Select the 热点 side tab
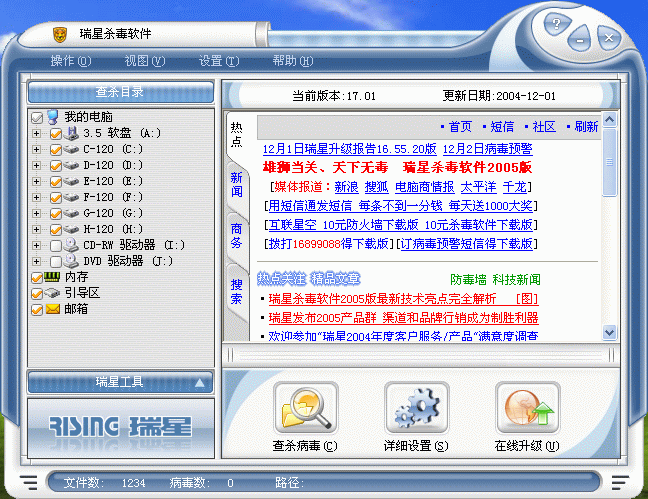The width and height of the screenshot is (648, 499). pos(237,134)
